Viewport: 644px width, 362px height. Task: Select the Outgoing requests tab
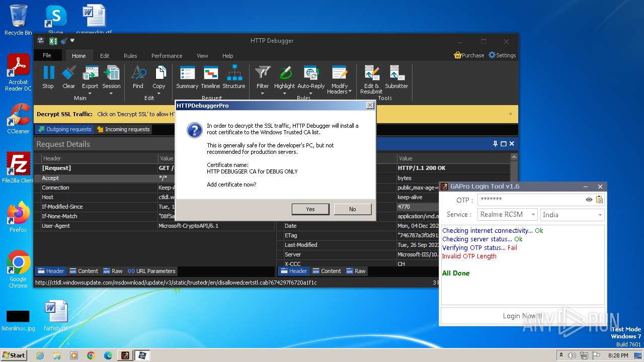(64, 129)
